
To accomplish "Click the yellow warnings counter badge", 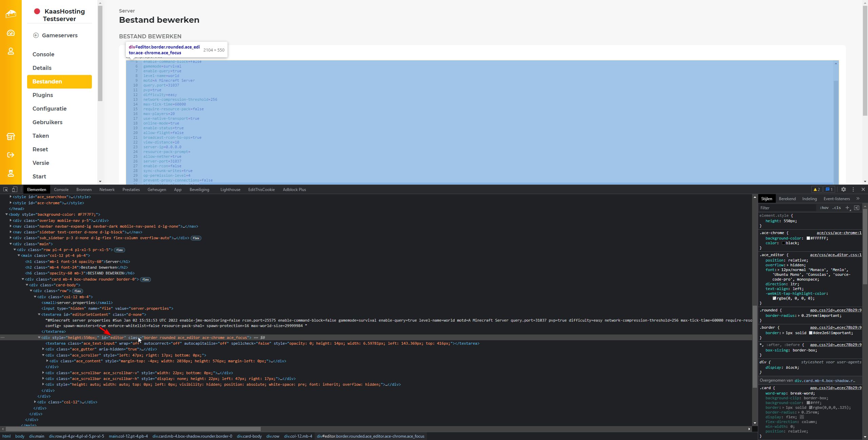I will (817, 190).
